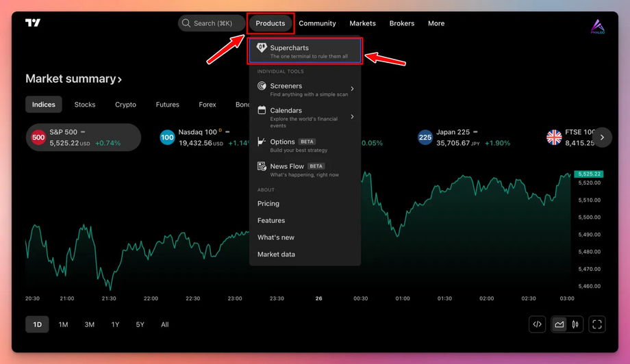Set chart range to 3M
This screenshot has height=364, width=630.
click(89, 324)
